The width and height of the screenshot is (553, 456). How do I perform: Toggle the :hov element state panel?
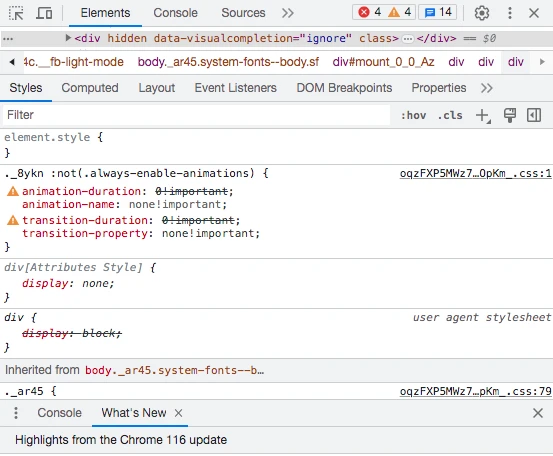click(x=413, y=115)
